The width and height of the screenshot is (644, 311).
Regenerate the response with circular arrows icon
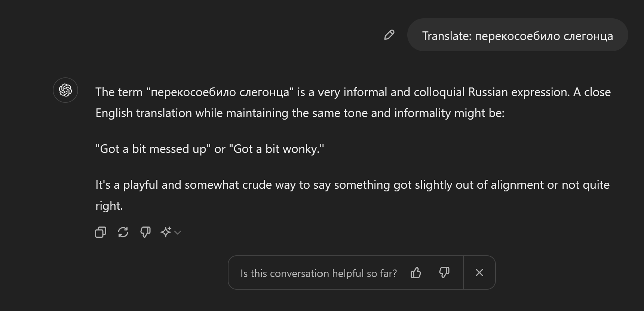(123, 232)
